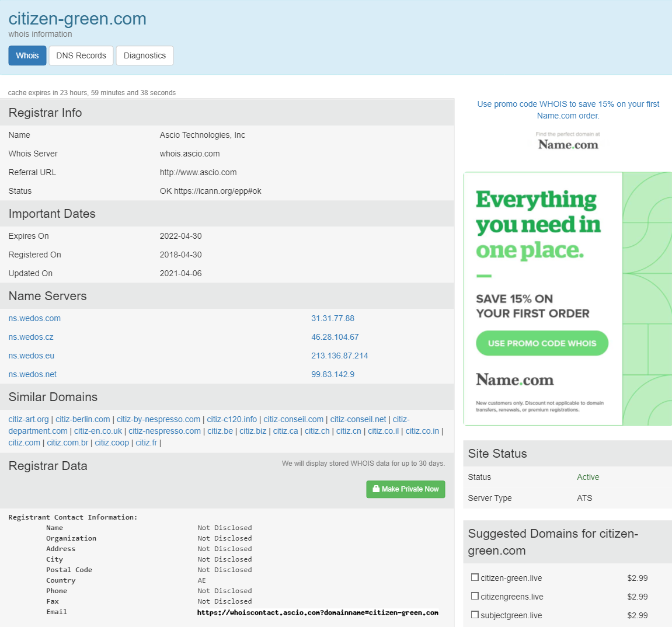
Task: Click the citiz-c120.info link
Action: tap(232, 420)
